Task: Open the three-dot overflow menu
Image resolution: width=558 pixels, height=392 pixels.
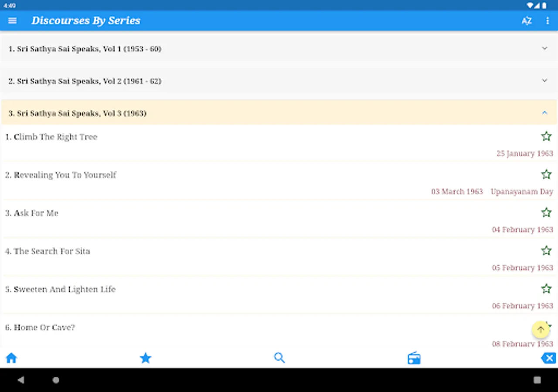Action: point(548,20)
